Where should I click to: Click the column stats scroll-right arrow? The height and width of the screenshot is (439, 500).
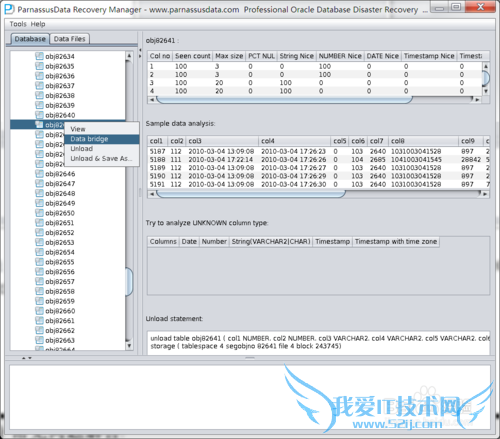(x=477, y=99)
